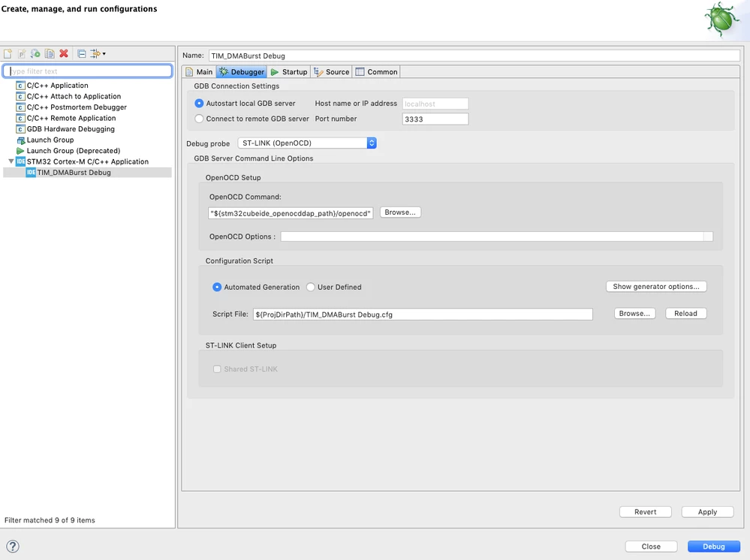Delete selected configuration with red X

64,53
